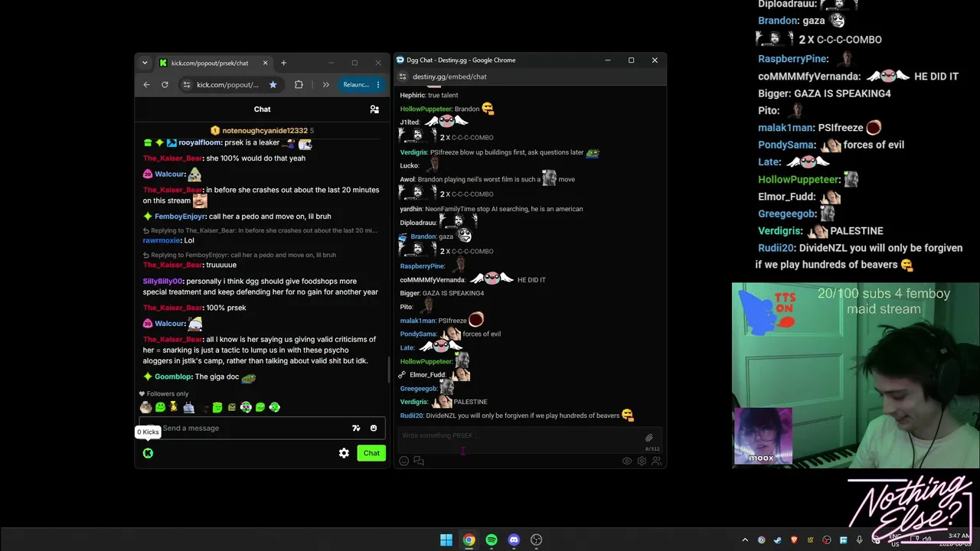Click username Awol in Dgg chat
The width and height of the screenshot is (980, 551).
407,179
